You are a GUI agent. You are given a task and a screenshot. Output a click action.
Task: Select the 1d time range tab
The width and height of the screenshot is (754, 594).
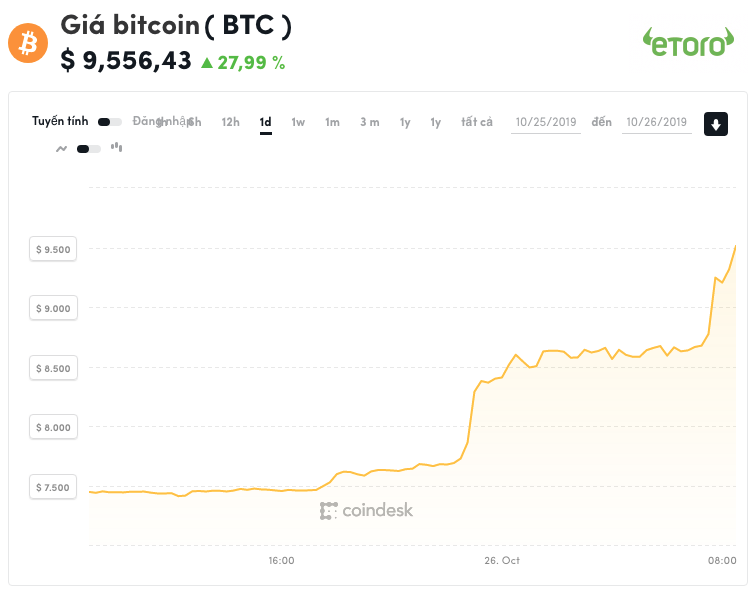click(265, 122)
